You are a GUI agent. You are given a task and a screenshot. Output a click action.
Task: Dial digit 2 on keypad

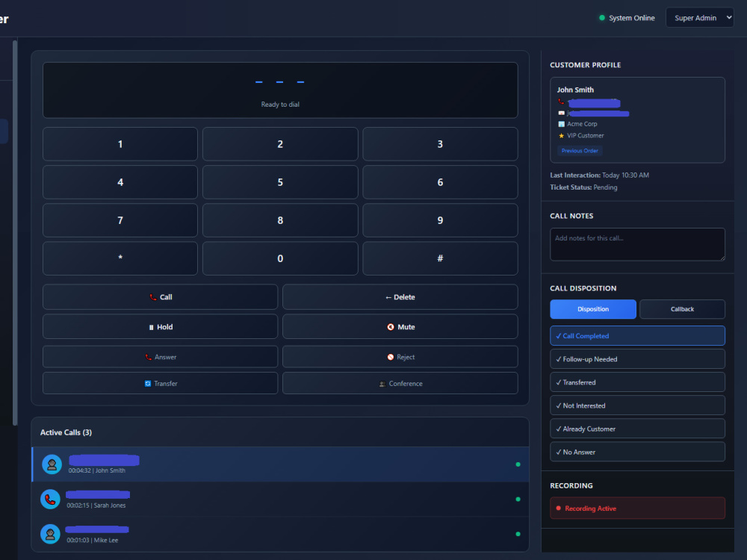coord(280,144)
